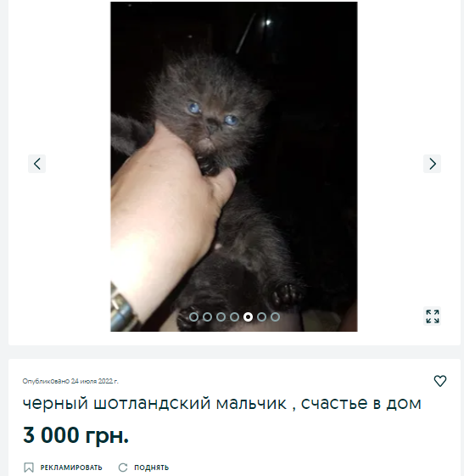Click the listing title about шотландский мальчик

coord(222,403)
